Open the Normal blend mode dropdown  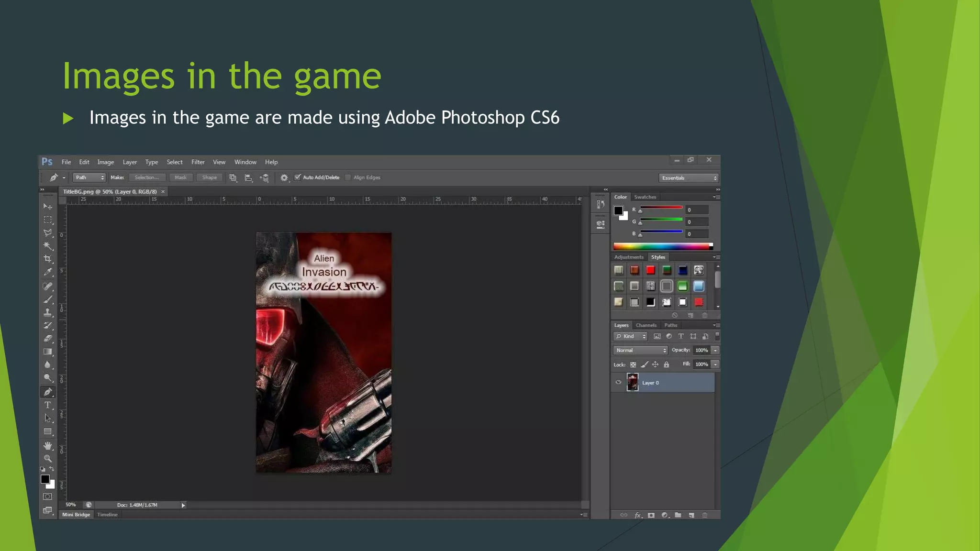pyautogui.click(x=640, y=350)
